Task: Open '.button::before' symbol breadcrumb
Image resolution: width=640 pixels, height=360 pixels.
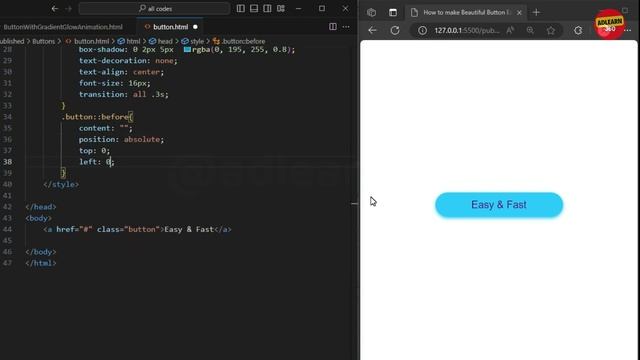Action: [239, 41]
